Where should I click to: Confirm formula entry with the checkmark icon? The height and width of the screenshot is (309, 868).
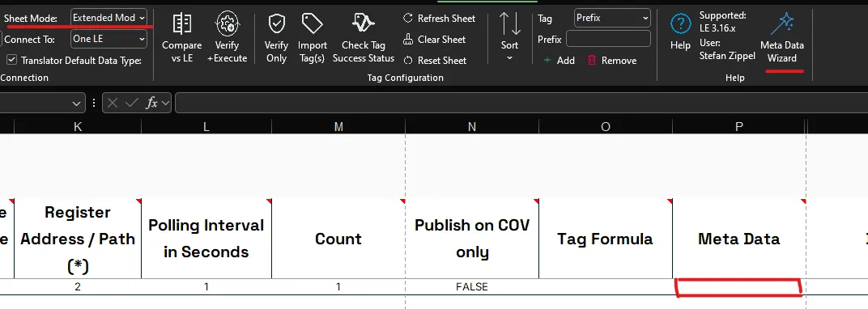132,104
